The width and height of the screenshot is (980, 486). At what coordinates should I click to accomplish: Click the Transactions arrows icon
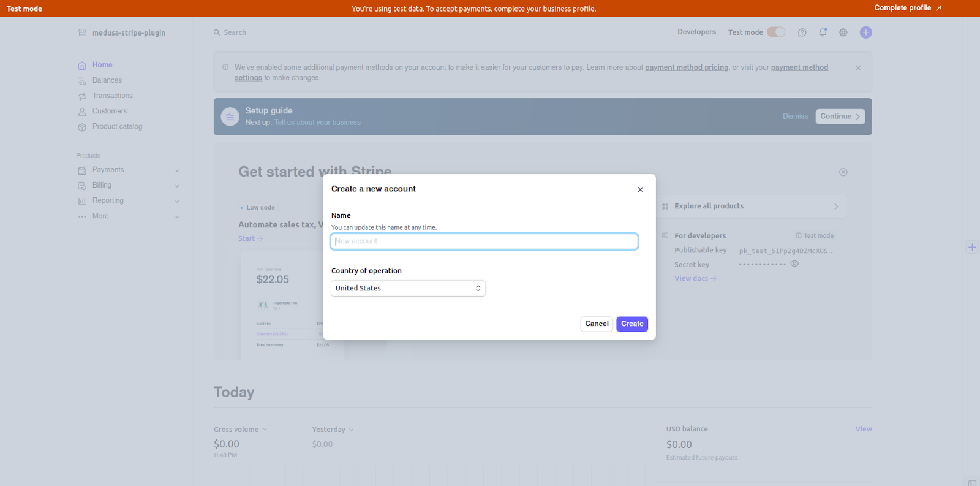click(x=82, y=96)
